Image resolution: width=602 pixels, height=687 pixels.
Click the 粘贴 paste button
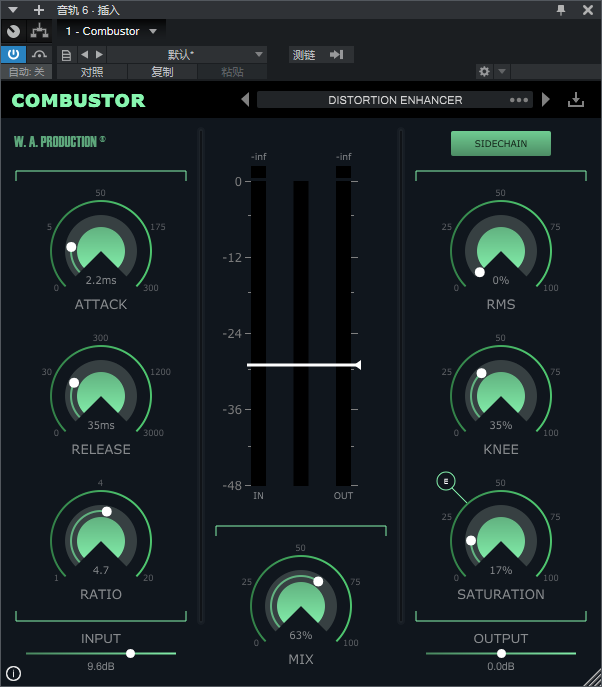coord(232,72)
